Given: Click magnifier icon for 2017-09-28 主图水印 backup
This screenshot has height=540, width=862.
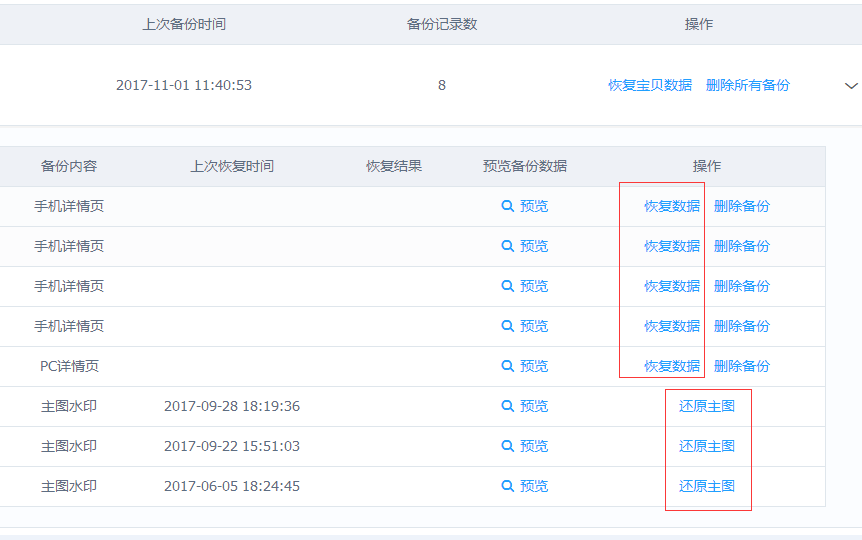Looking at the screenshot, I should point(507,406).
